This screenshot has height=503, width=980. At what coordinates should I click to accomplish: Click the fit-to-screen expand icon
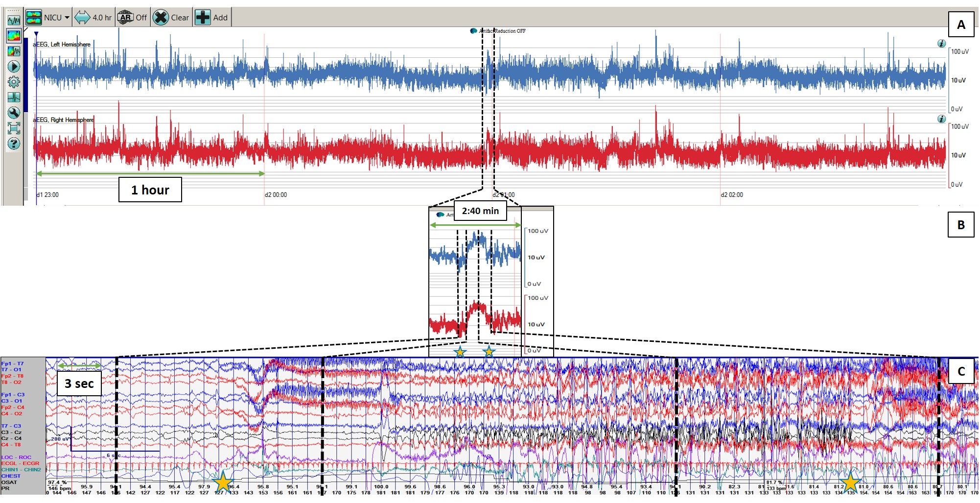14,128
